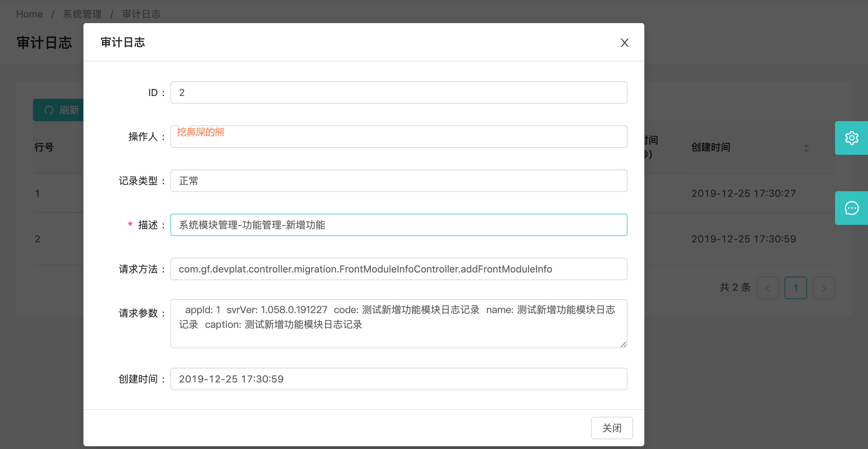Click the ID input field
The height and width of the screenshot is (449, 868).
398,92
